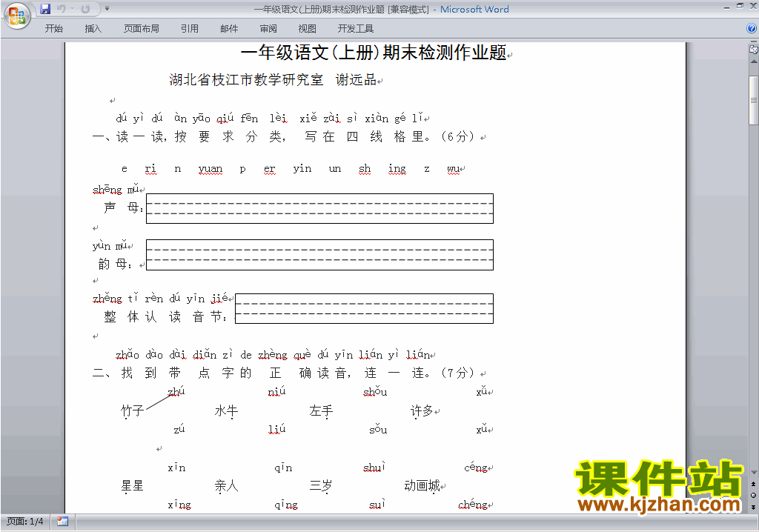The image size is (759, 532).
Task: Open the Select Browse Object round button
Action: 754,495
